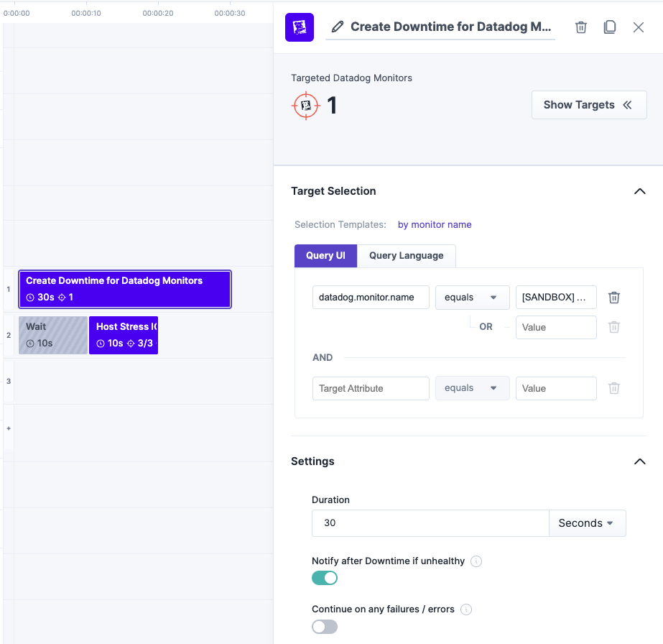Switch to the Query Language tab
The image size is (663, 644).
[407, 256]
